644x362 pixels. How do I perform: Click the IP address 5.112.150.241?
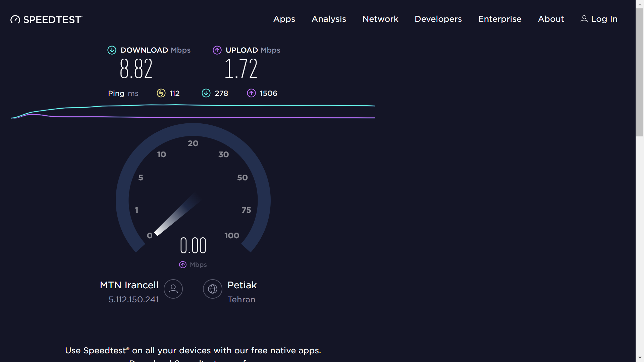[x=133, y=299]
